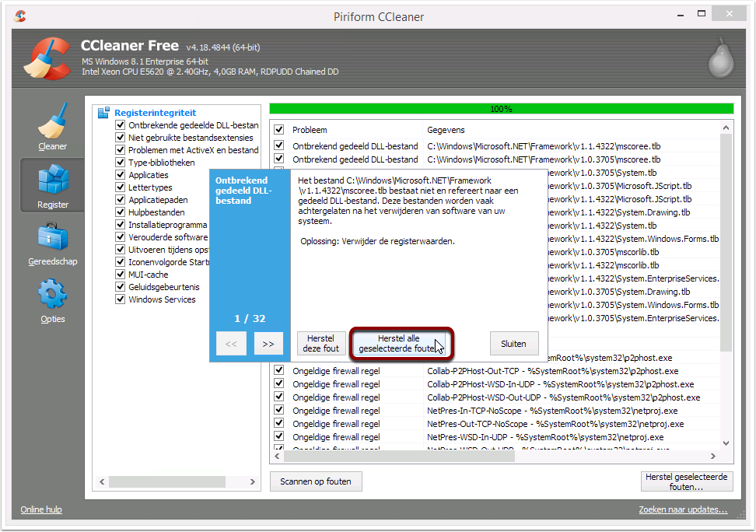Click the category list scroll left arrow

pos(102,482)
